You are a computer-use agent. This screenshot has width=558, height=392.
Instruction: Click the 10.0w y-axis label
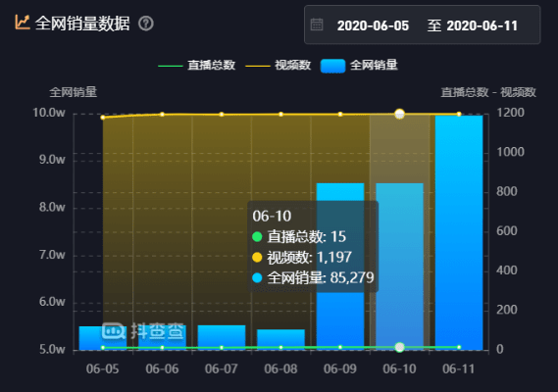pos(49,113)
